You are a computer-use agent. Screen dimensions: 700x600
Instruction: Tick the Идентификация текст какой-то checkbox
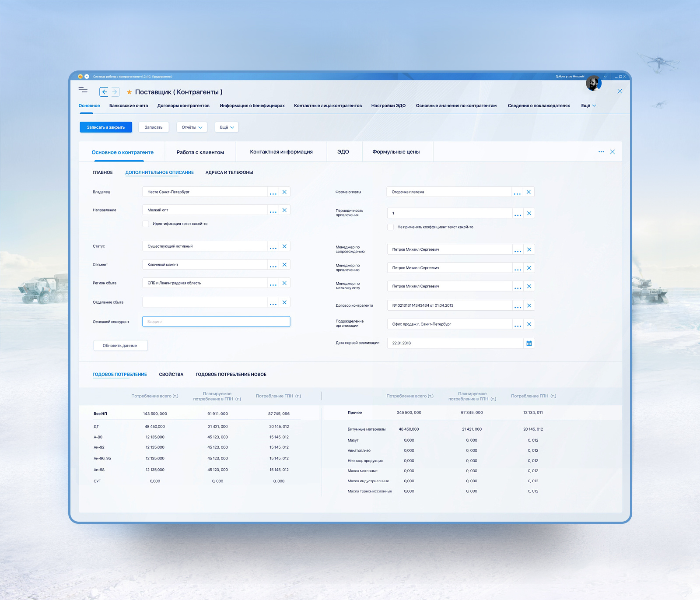pyautogui.click(x=146, y=224)
